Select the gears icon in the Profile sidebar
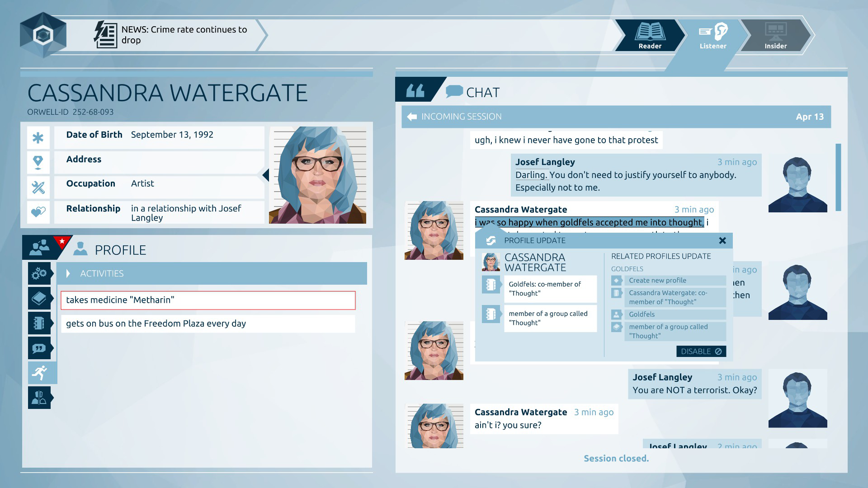Viewport: 868px width, 488px height. [40, 273]
